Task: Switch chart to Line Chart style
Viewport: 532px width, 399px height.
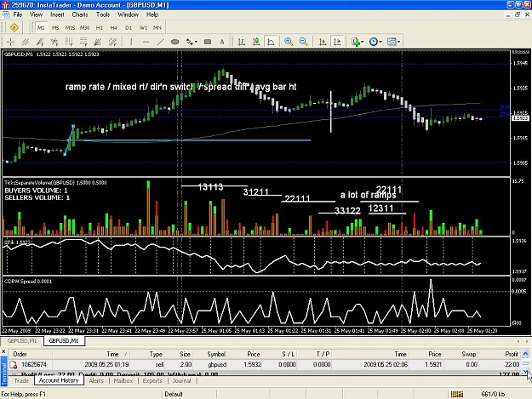Action: (x=271, y=42)
